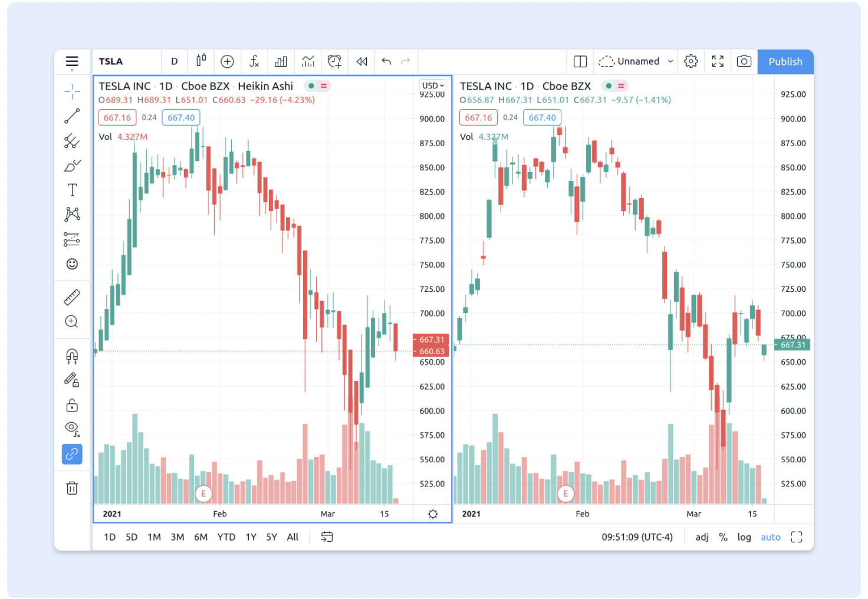
Task: Open the D timeframe interval selector
Action: (x=175, y=61)
